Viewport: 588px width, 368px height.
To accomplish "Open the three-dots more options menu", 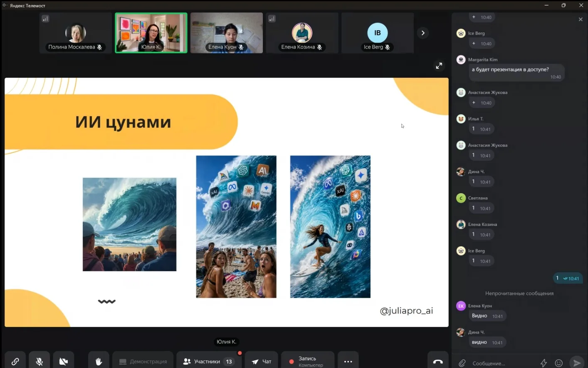I will point(348,361).
